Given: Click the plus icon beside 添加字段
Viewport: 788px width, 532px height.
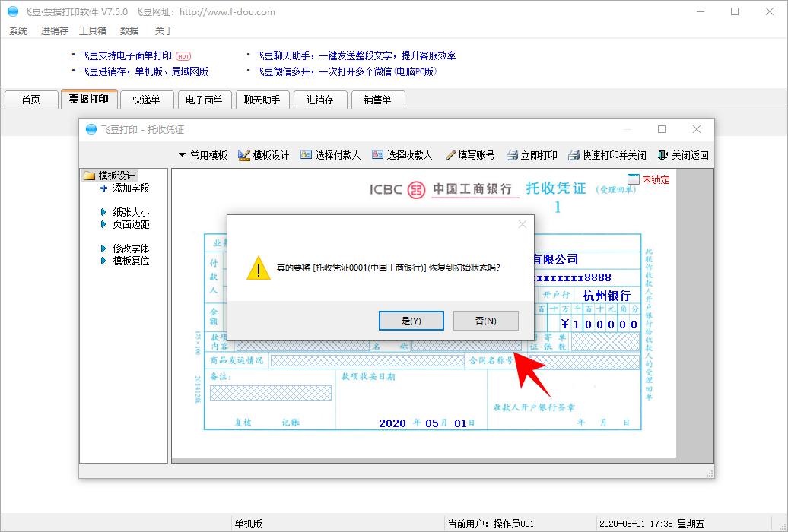Looking at the screenshot, I should point(103,188).
